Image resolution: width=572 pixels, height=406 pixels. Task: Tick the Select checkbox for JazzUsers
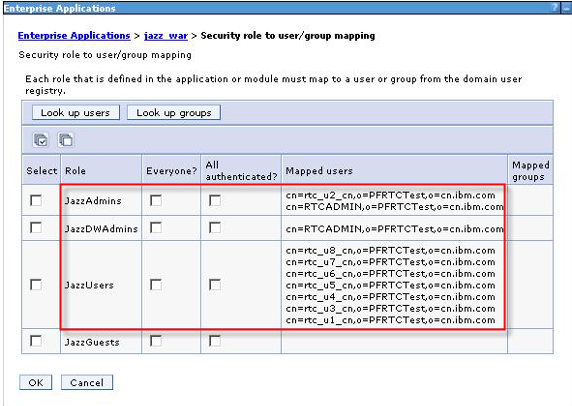(36, 285)
